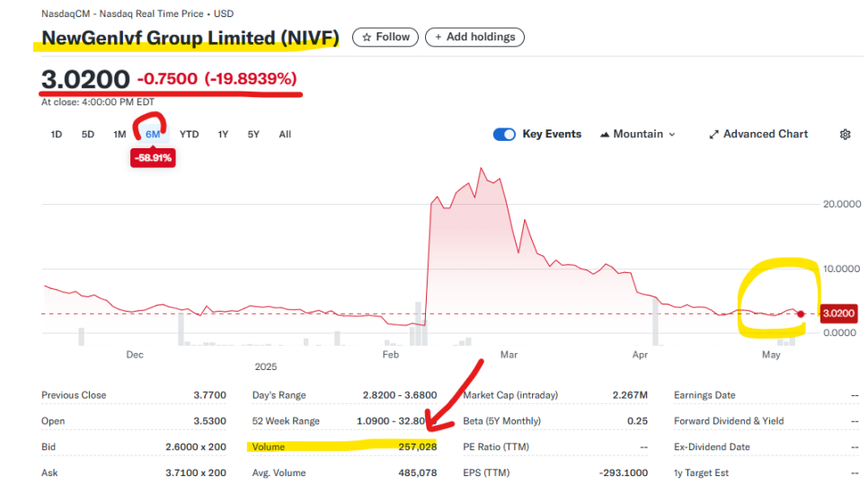
Task: Click the red current price dot on chart
Action: coord(801,314)
